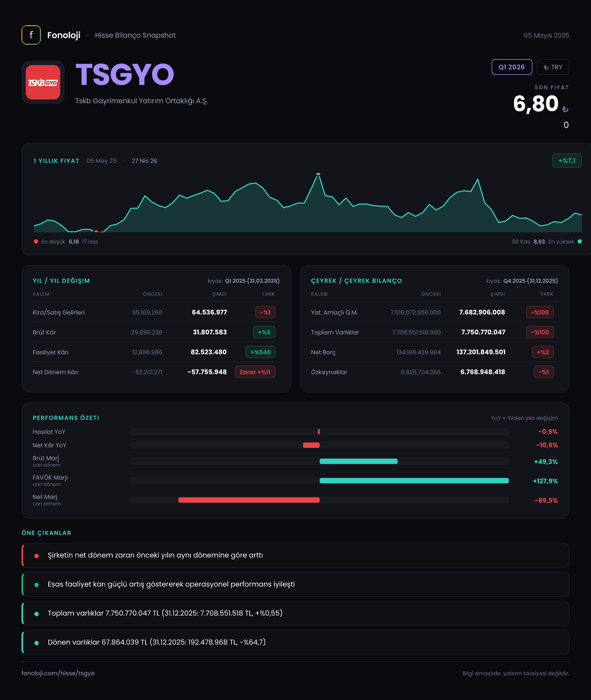The image size is (591, 700).
Task: Click the red En düşük legend dot
Action: pyautogui.click(x=36, y=241)
